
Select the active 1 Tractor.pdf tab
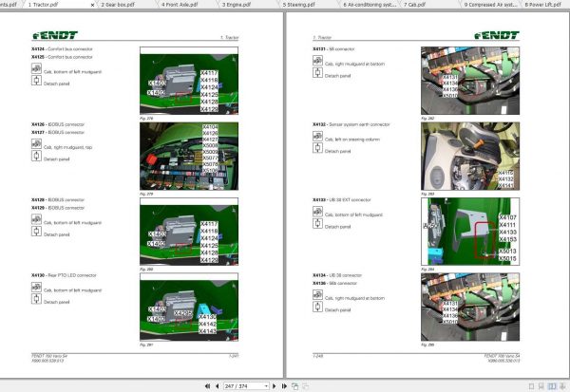43,5
